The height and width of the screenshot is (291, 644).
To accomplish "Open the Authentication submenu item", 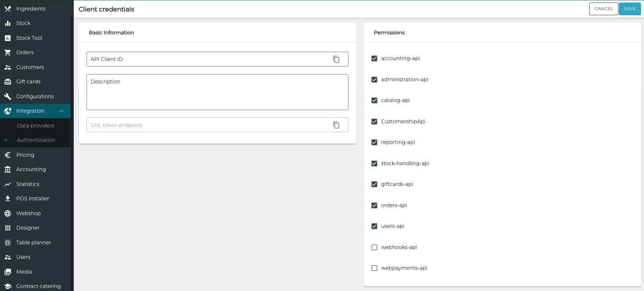I will tap(36, 140).
